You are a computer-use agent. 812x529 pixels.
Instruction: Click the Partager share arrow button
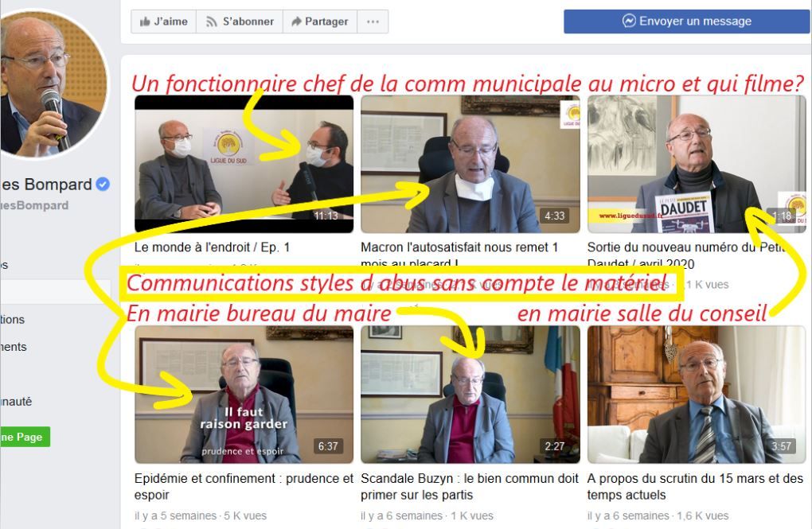[x=319, y=21]
